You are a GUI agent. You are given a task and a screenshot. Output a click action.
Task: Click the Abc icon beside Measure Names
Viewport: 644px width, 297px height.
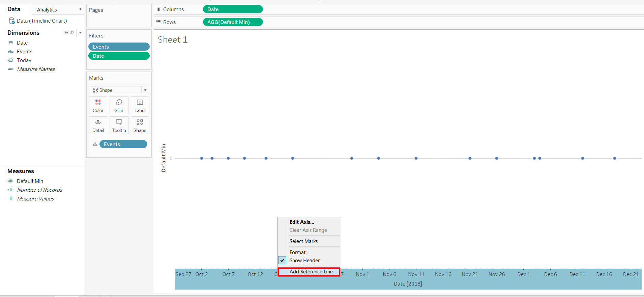pyautogui.click(x=11, y=69)
